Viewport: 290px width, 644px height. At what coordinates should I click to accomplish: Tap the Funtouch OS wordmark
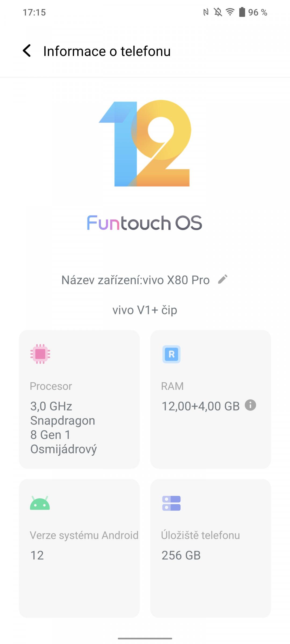coord(144,223)
